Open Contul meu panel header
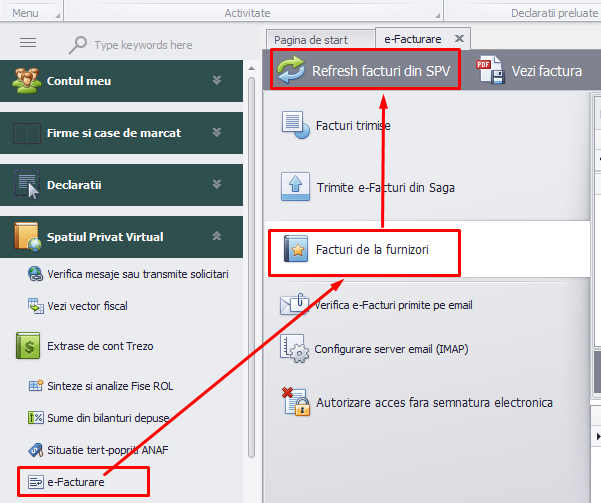The height and width of the screenshot is (503, 601). 121,81
